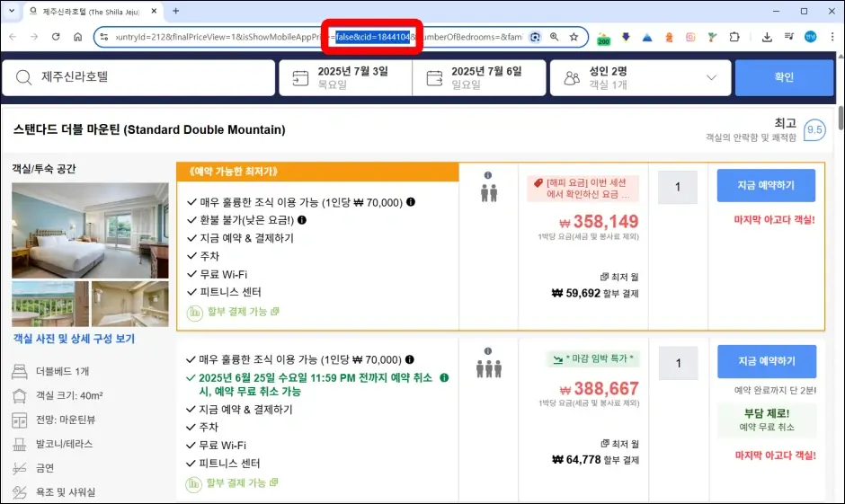The height and width of the screenshot is (504, 845).
Task: Click the 확인 search button
Action: pos(784,77)
